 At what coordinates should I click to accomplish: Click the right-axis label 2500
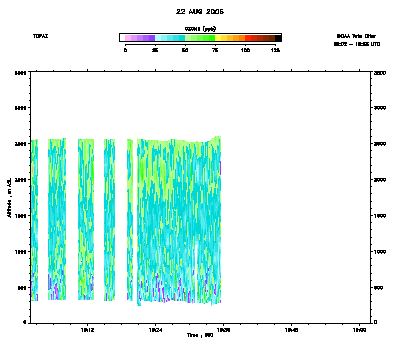point(380,144)
